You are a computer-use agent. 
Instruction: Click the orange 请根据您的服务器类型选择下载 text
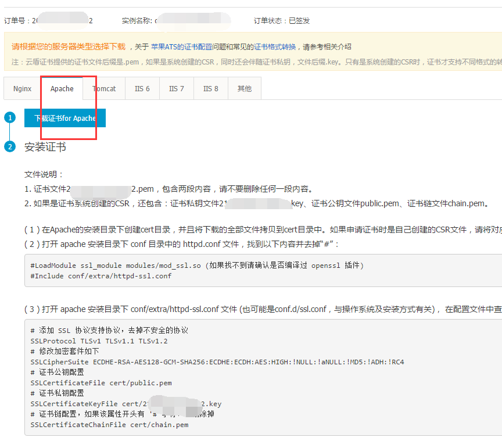pyautogui.click(x=69, y=47)
